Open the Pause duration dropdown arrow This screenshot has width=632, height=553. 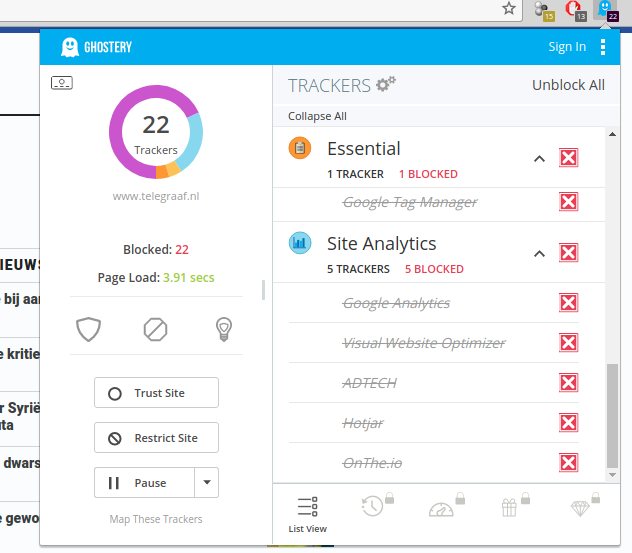(x=206, y=483)
